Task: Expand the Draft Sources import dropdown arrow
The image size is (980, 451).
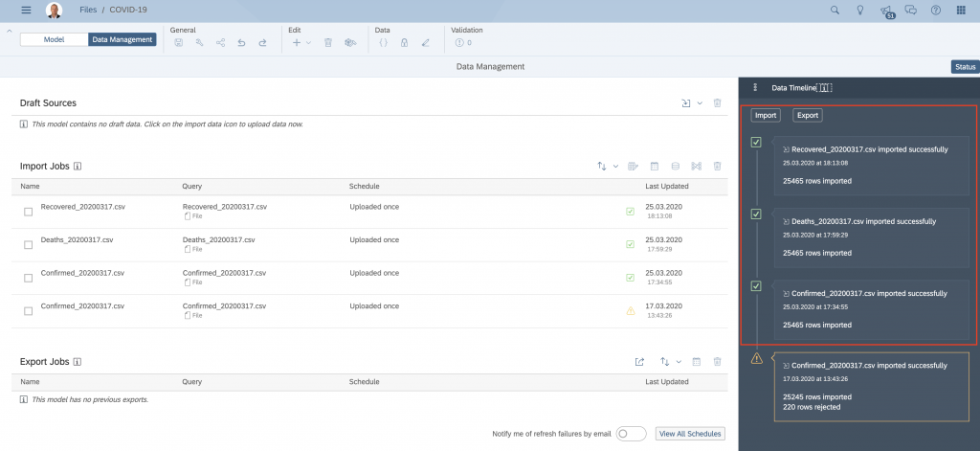Action: (700, 103)
